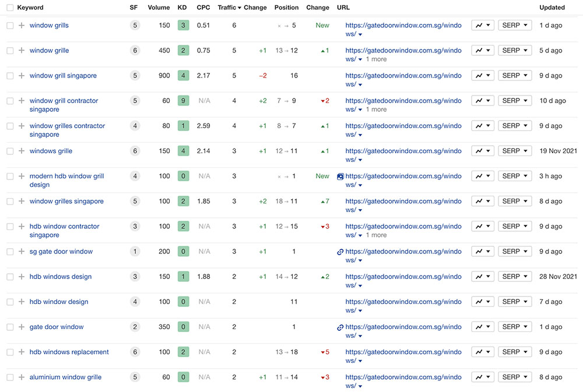Click the sitelinks icon for sg gate door window
The height and width of the screenshot is (392, 583).
coord(340,252)
